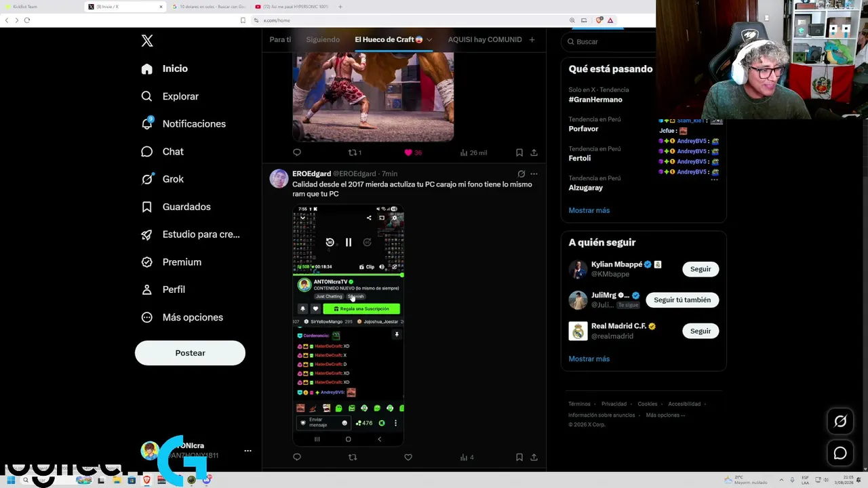Expand the Más opciones footer menu
Viewport: 868px width, 488px height.
[x=665, y=415]
